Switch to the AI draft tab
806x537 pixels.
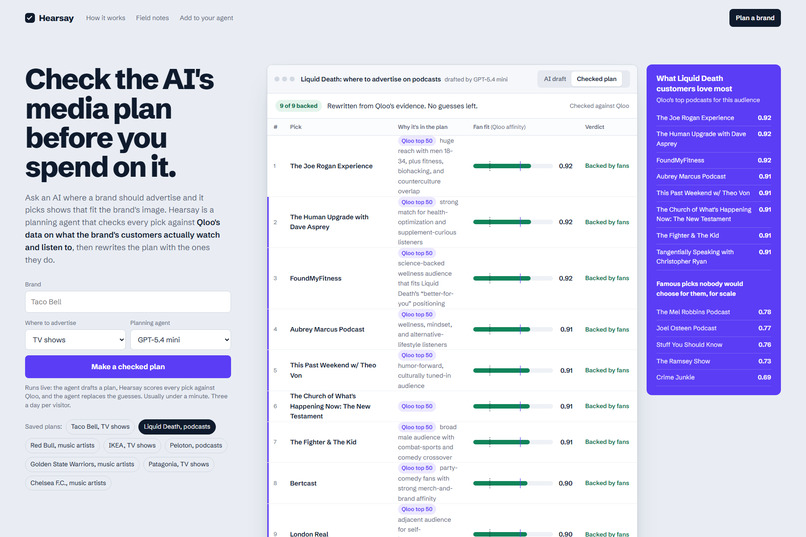click(555, 79)
